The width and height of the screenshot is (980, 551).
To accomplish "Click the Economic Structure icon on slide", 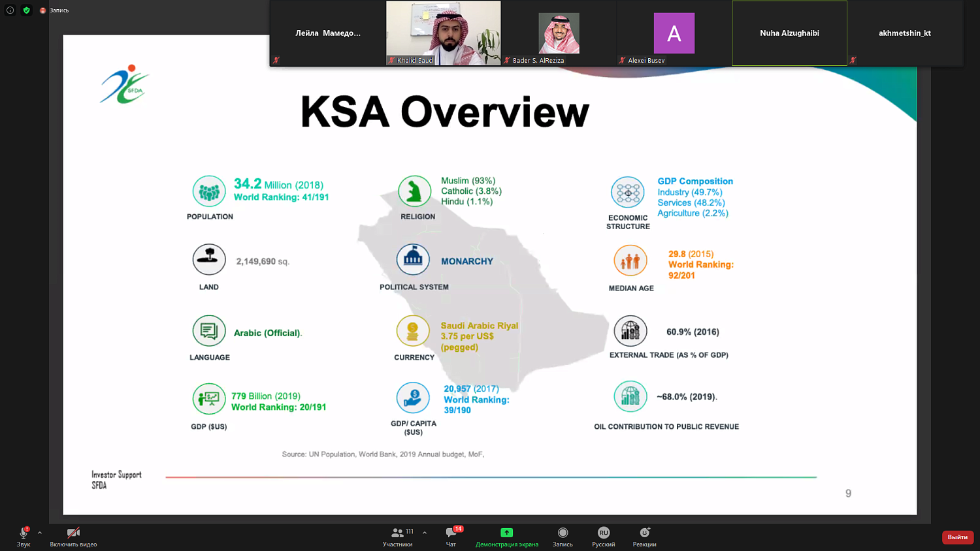I will (x=628, y=193).
